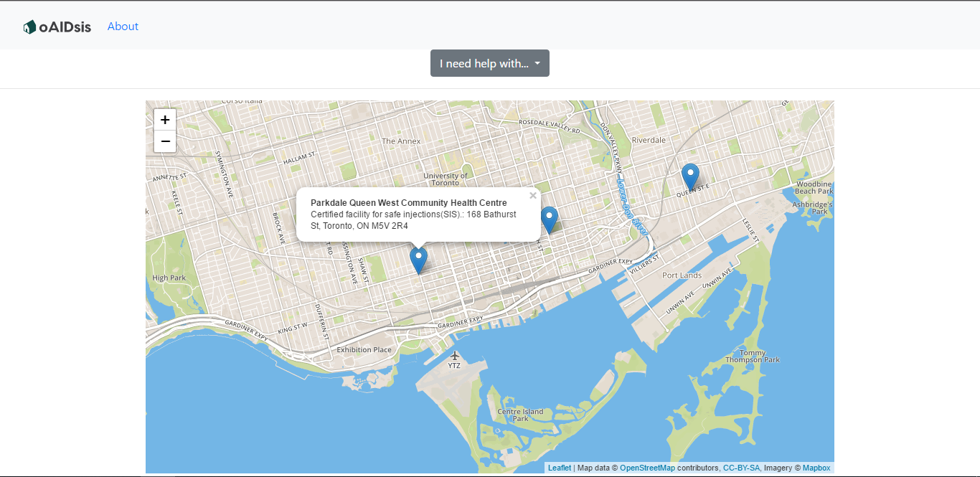Click the "Riverdale" map label

click(649, 140)
